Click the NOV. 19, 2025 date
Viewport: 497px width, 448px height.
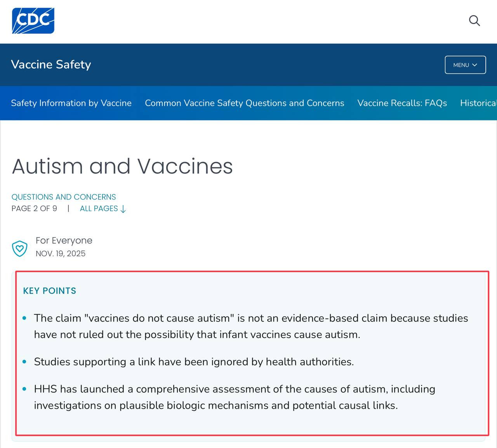[x=61, y=254]
